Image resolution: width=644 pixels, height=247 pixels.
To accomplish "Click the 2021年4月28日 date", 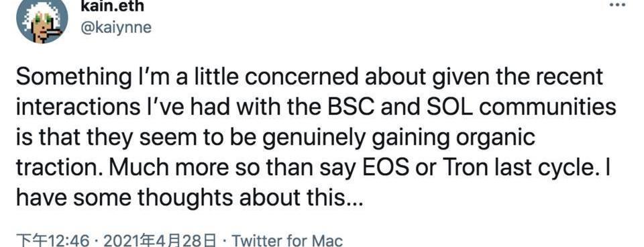I will 160,240.
